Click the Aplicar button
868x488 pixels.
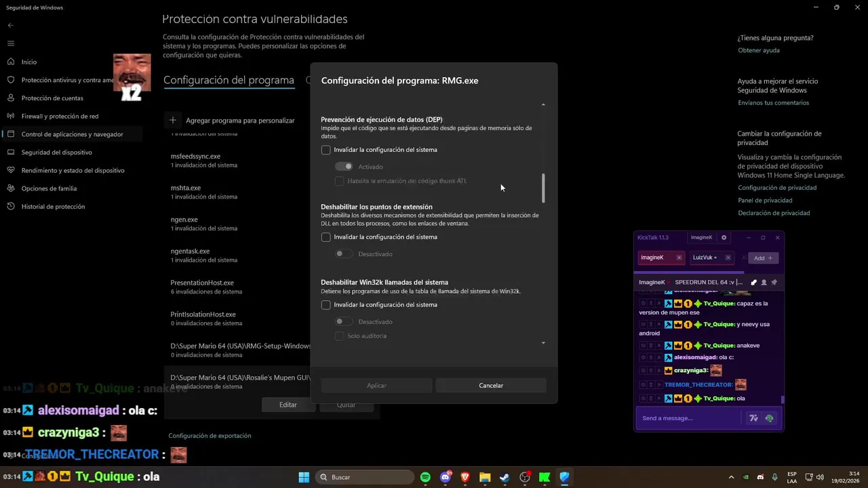376,386
